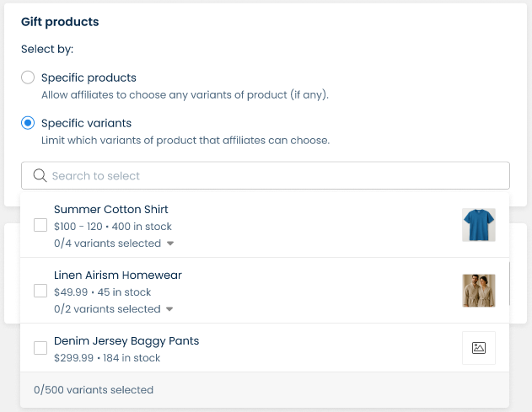Screen dimensions: 532x412
Task: Expand the 0/4 variants dropdown arrow
Action: tap(169, 243)
